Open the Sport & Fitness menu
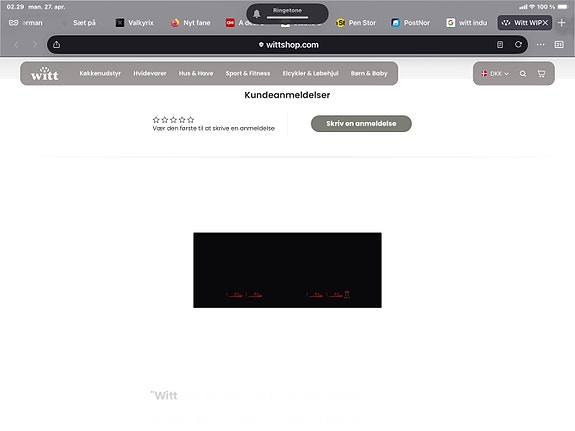 pyautogui.click(x=248, y=73)
